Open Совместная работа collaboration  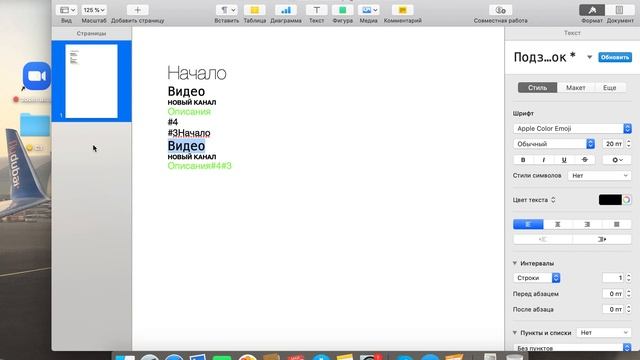(500, 10)
